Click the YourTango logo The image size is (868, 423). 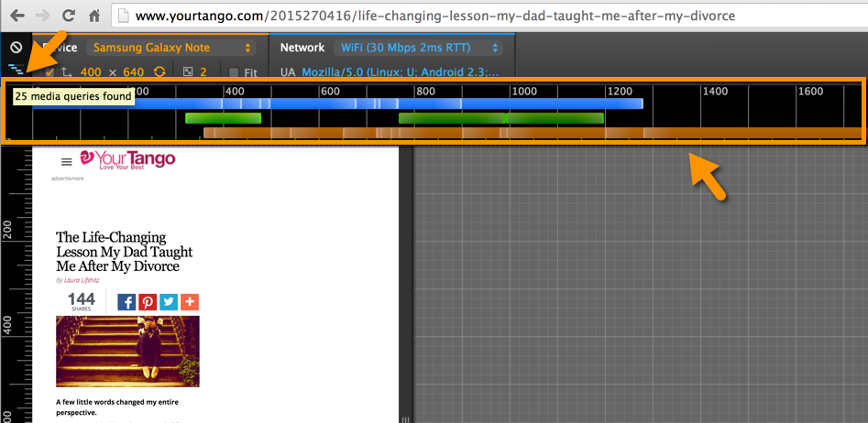(x=127, y=160)
